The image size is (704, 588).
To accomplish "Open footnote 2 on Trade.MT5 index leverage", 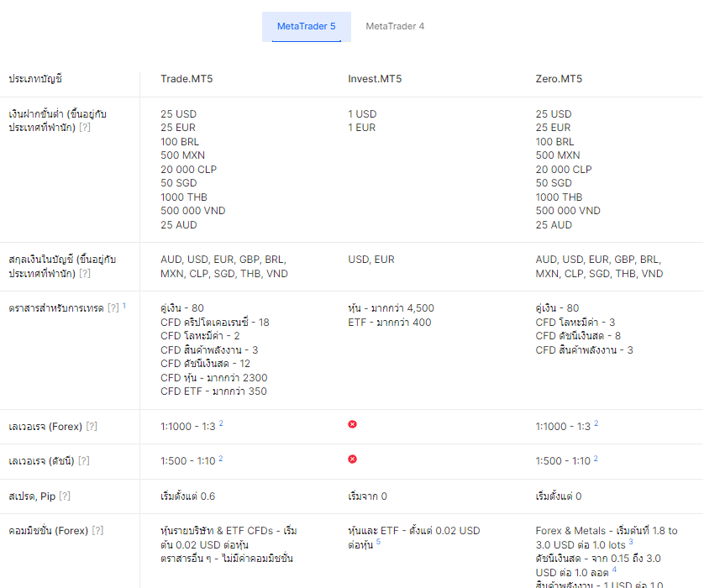I will pyautogui.click(x=221, y=459).
